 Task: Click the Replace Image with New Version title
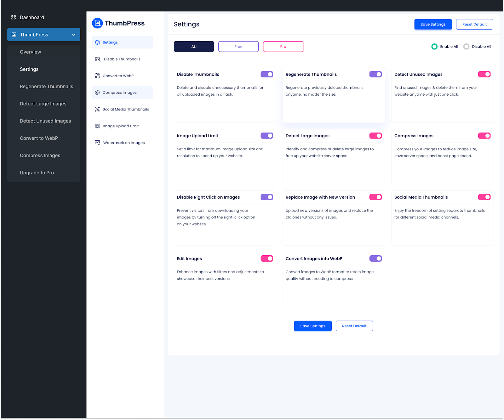click(320, 197)
